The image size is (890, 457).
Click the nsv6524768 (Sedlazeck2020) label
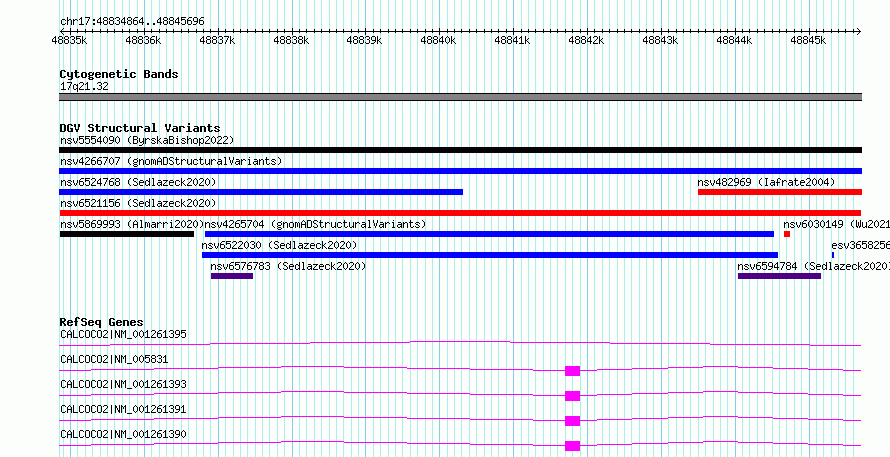[x=138, y=182]
